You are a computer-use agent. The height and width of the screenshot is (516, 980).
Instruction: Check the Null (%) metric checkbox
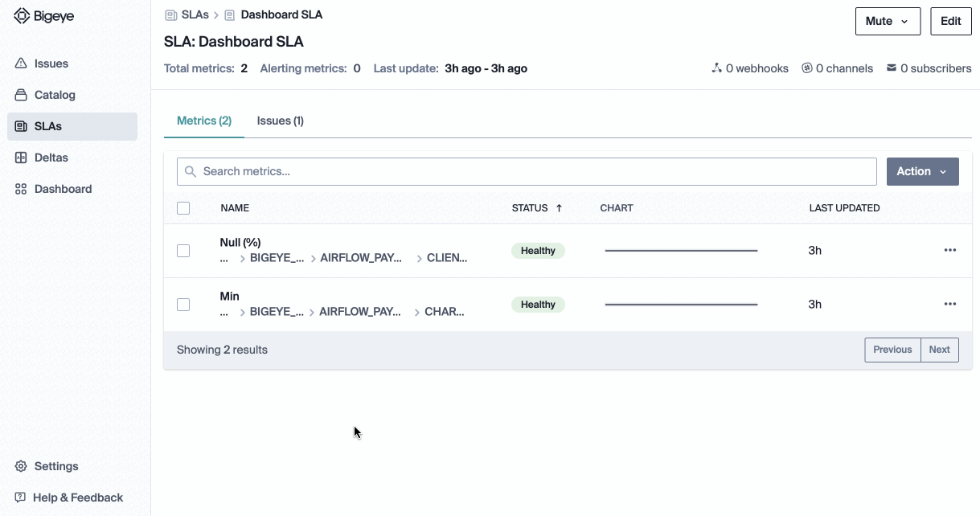coord(183,251)
